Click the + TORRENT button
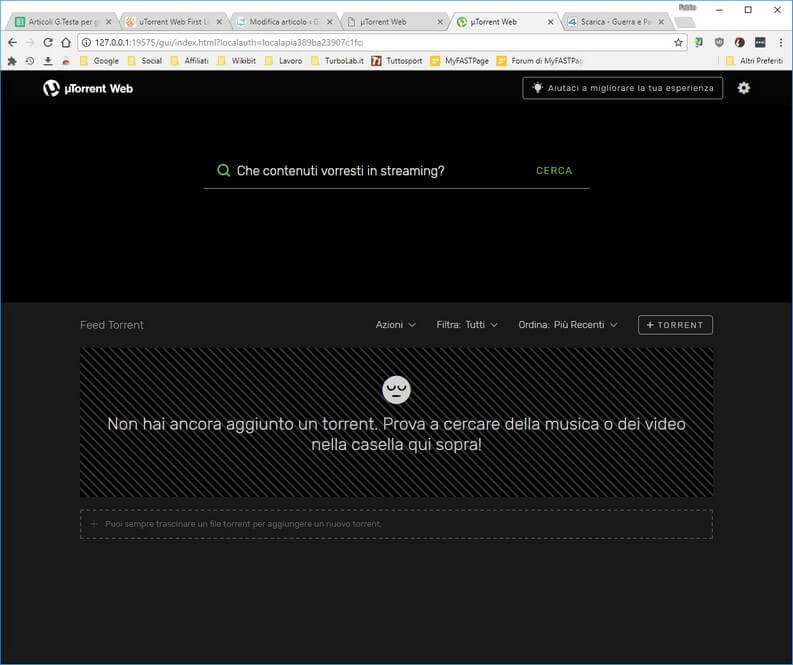The image size is (793, 665). click(675, 325)
